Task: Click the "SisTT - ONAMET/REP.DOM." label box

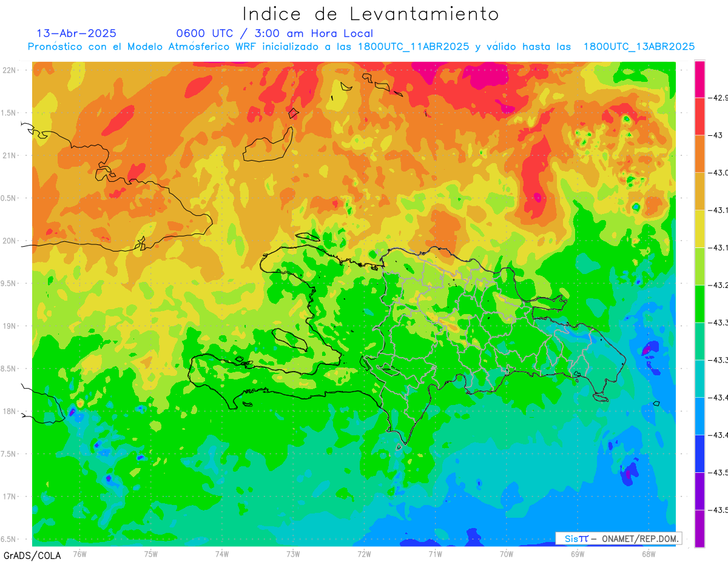Action: pos(618,538)
